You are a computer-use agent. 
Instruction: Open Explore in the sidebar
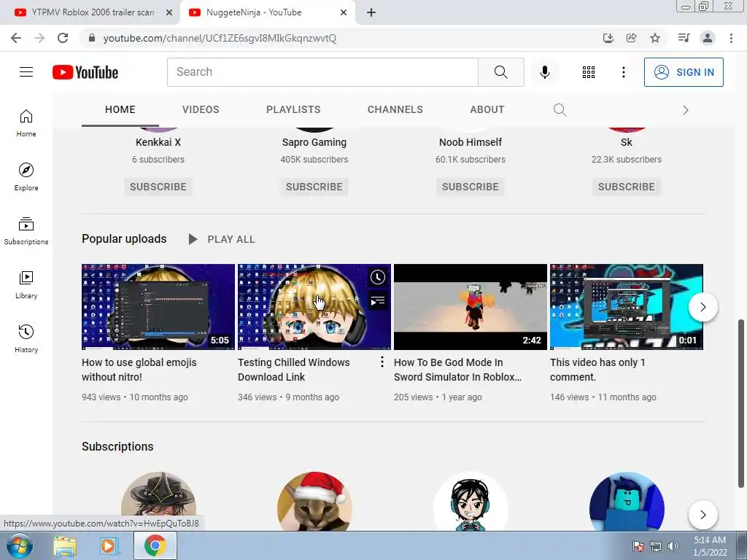point(26,177)
